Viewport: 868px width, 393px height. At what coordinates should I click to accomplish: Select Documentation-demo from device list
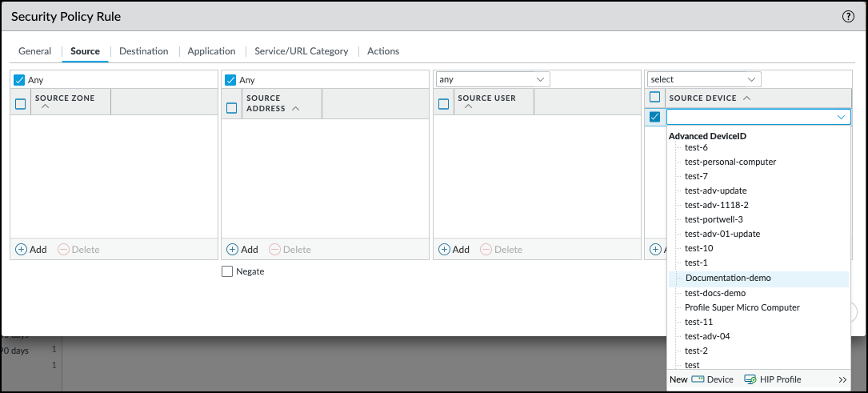[728, 279]
